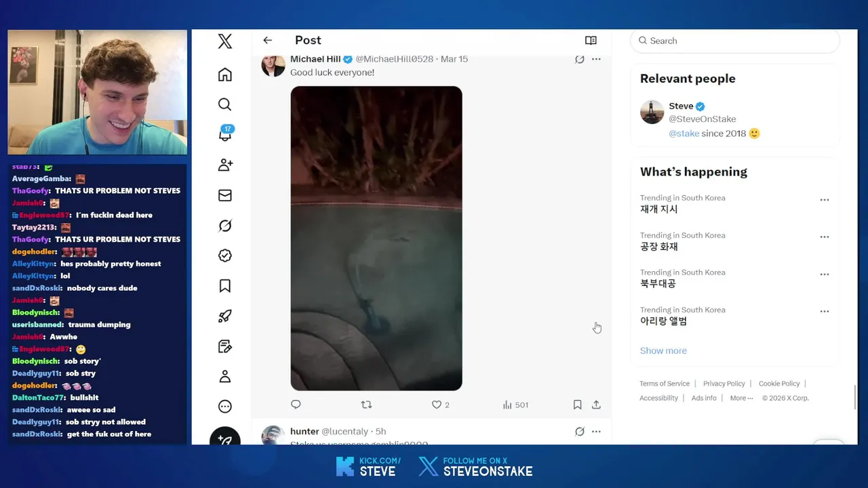Click inside the Search field
Viewport: 868px width, 488px height.
[x=735, y=41]
